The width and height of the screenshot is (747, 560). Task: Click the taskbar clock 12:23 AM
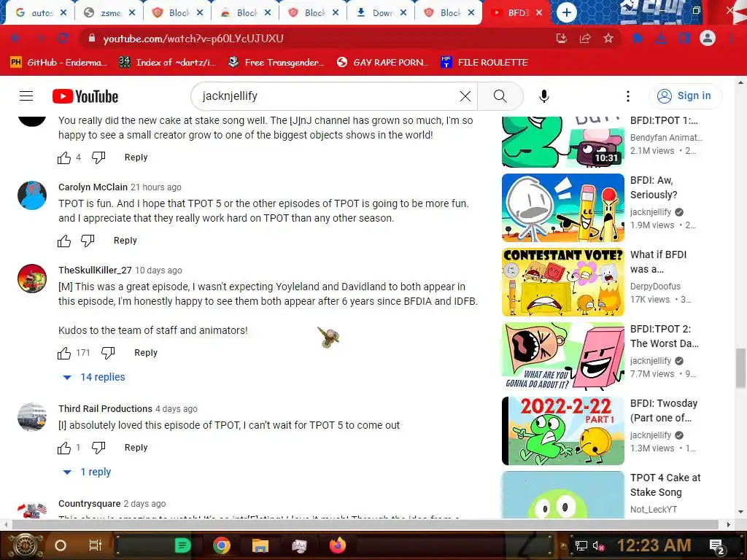coord(654,545)
